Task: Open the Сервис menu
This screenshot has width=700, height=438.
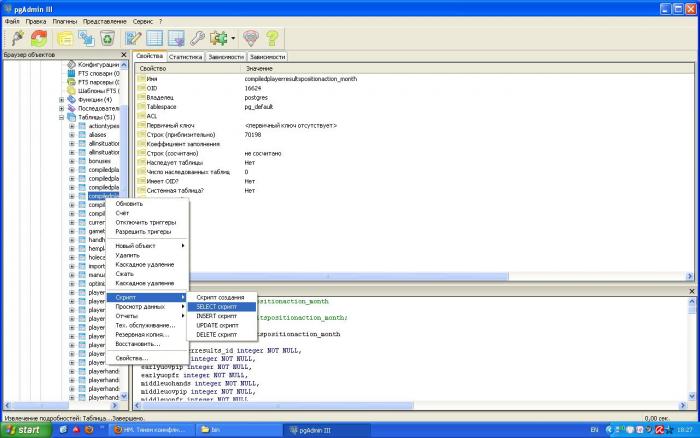Action: point(142,21)
